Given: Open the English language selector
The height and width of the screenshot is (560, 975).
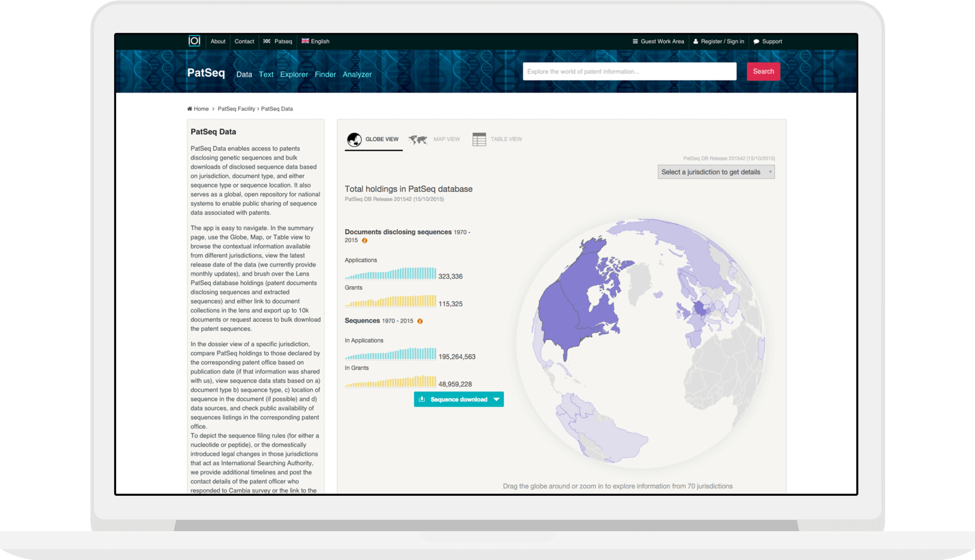Looking at the screenshot, I should (x=315, y=42).
